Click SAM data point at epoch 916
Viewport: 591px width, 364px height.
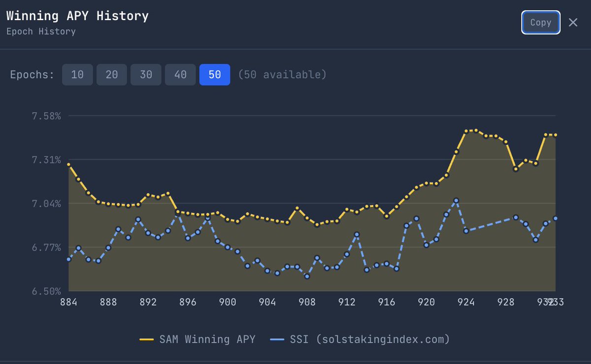387,216
